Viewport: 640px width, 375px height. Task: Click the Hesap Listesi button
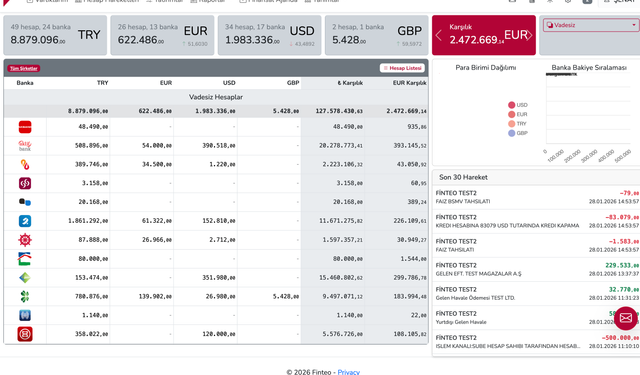point(402,68)
